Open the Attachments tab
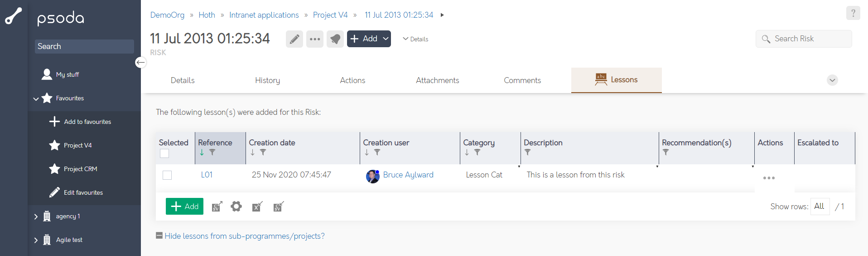 (437, 80)
